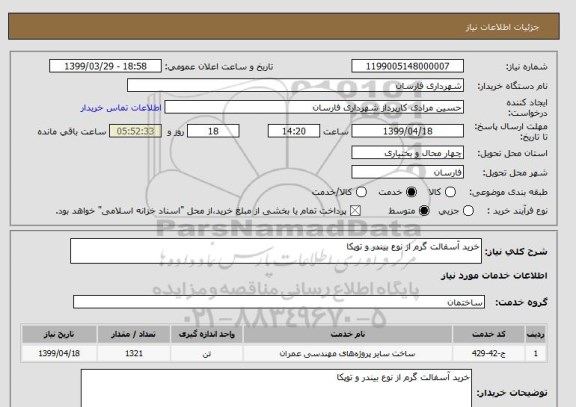
Task: Click the ردیف column header
Action: (536, 334)
